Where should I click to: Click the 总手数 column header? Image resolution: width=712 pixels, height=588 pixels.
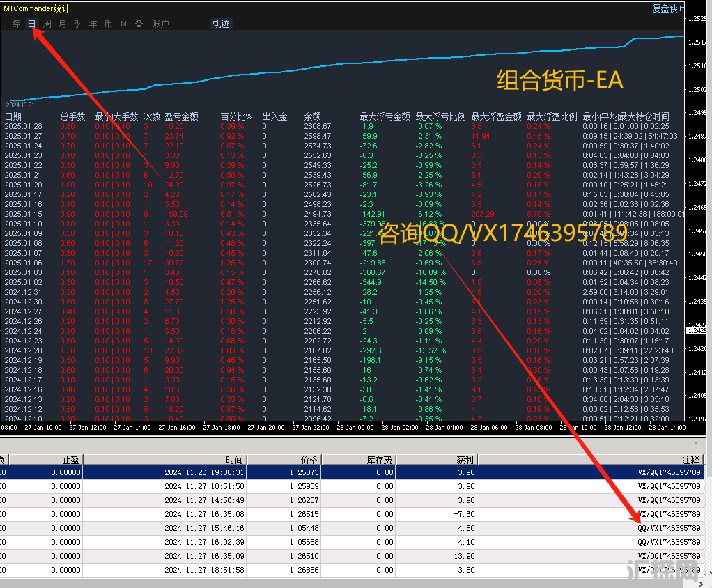click(x=72, y=116)
